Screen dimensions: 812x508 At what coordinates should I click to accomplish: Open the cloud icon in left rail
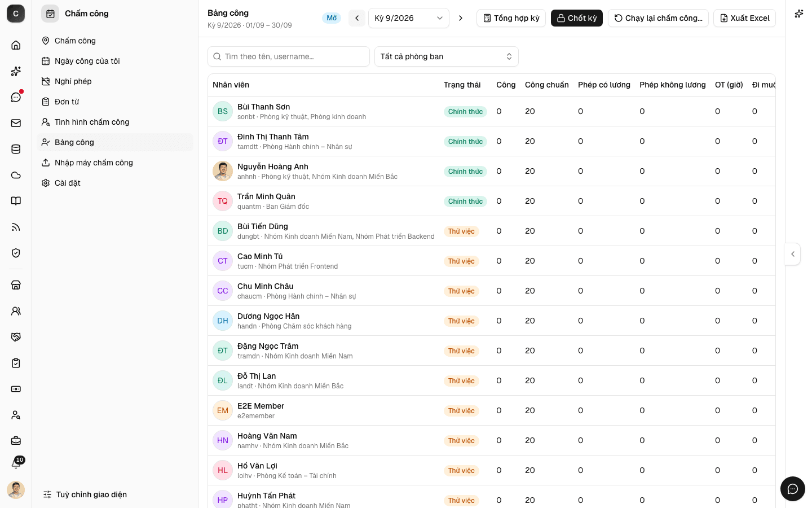pos(16,175)
